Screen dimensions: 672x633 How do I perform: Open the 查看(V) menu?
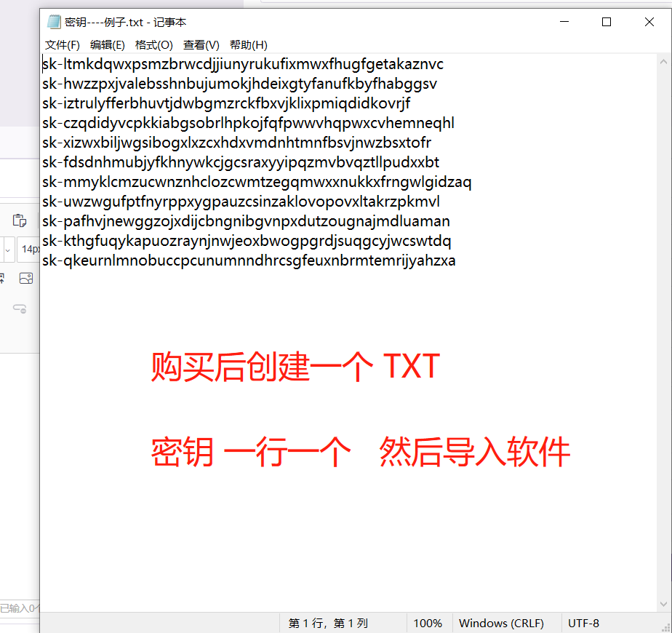[201, 44]
